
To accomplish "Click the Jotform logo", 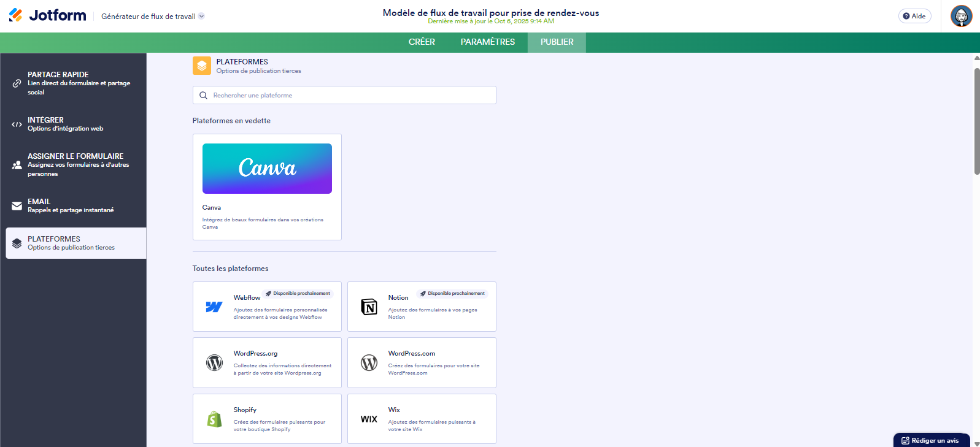I will (47, 15).
